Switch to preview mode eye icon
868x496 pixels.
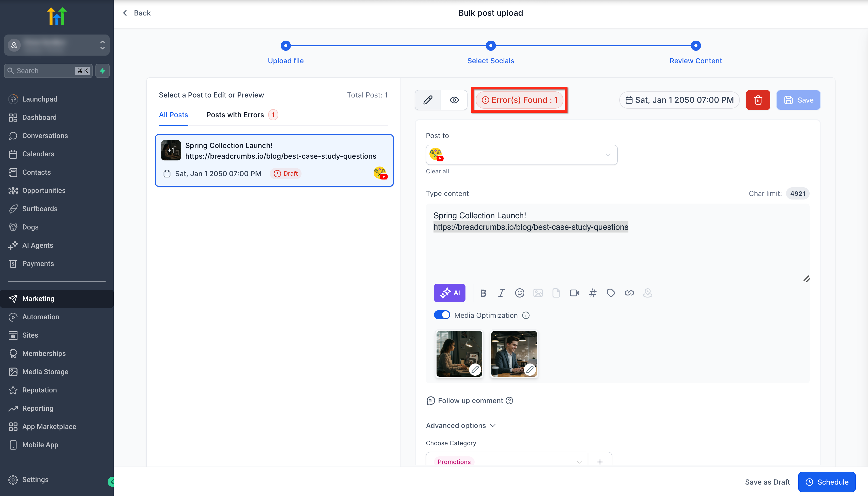[454, 100]
